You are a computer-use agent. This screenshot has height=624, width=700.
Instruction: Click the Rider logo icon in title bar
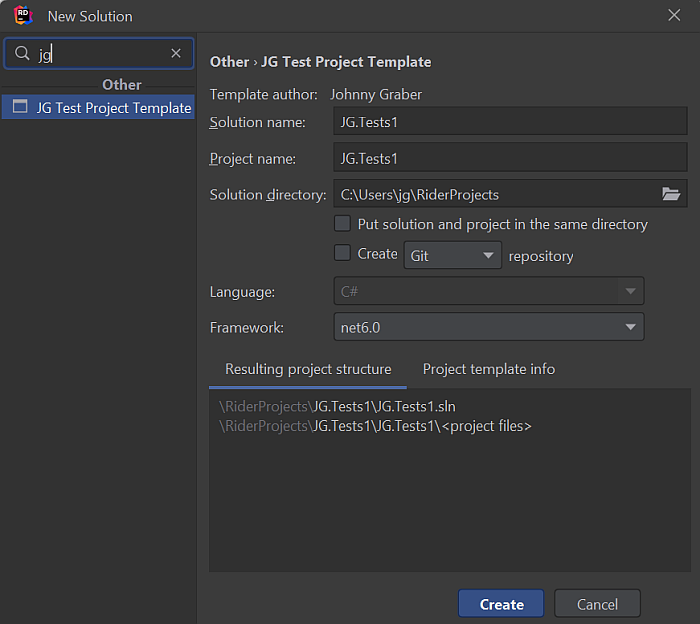click(23, 16)
